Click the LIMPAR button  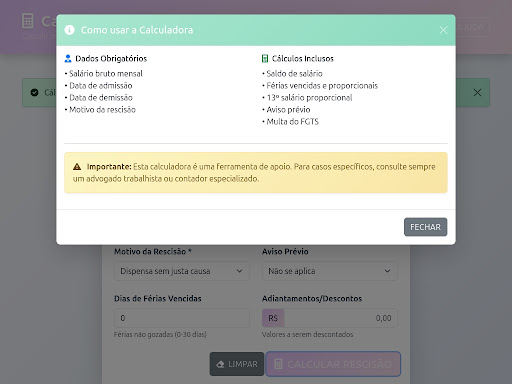click(x=237, y=364)
